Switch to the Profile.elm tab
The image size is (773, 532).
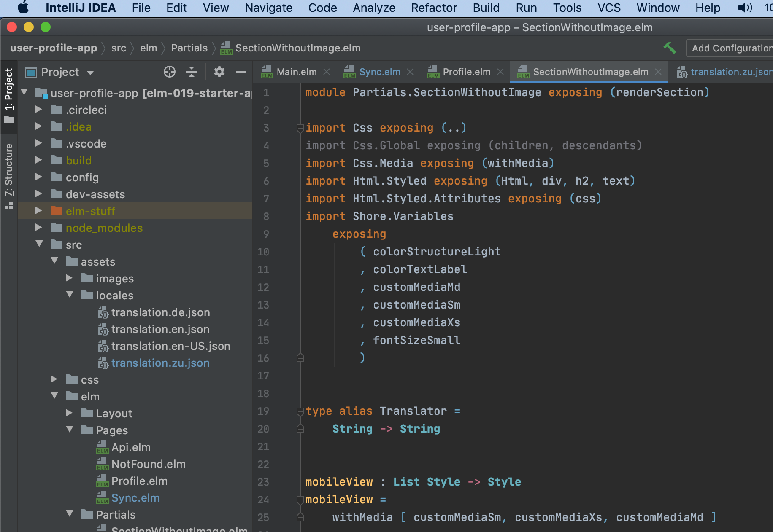[x=466, y=72]
